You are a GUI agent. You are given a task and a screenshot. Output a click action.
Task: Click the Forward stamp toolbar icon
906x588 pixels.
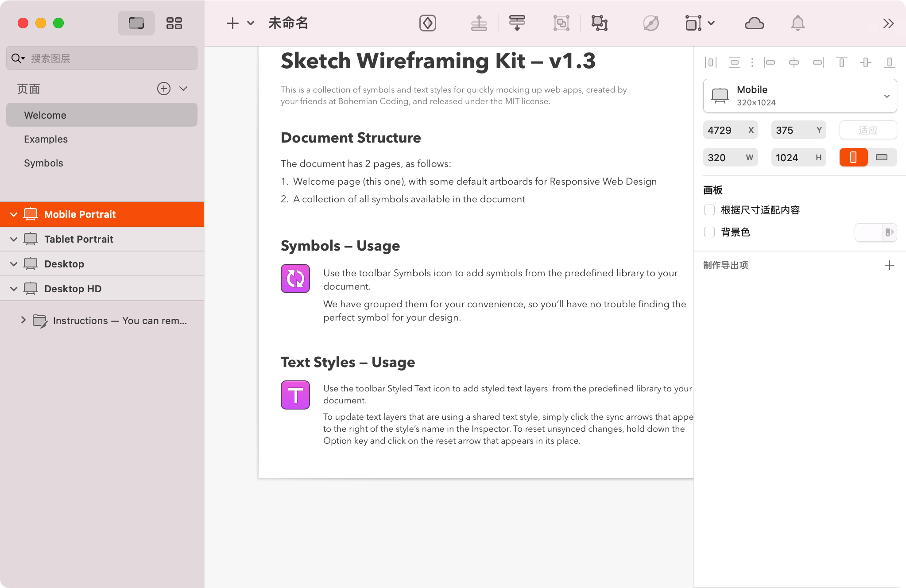479,23
